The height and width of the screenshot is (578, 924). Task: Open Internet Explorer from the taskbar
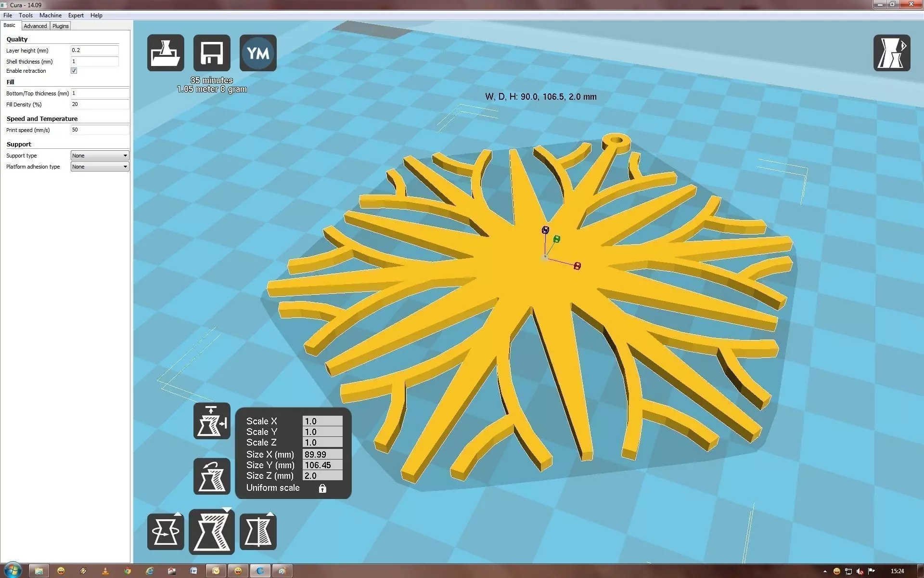click(x=150, y=571)
